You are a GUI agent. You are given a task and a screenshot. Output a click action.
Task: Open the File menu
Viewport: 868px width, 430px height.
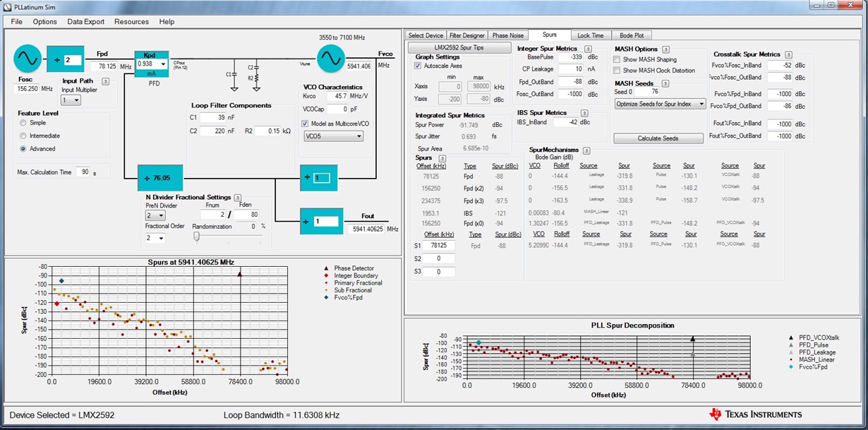point(16,22)
